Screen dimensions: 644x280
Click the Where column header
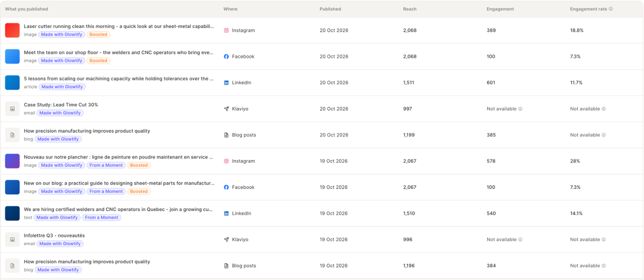230,9
